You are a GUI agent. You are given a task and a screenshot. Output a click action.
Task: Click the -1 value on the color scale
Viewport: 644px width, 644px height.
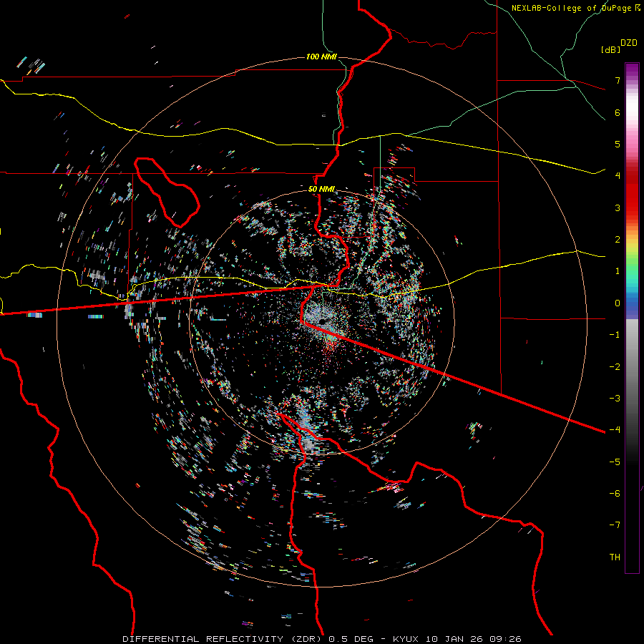(615, 335)
